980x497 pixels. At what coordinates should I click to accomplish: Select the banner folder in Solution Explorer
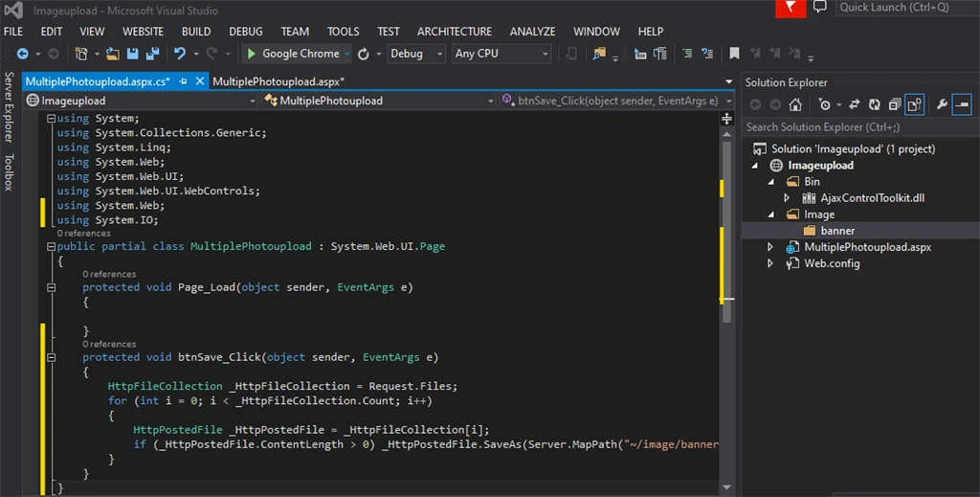[837, 231]
